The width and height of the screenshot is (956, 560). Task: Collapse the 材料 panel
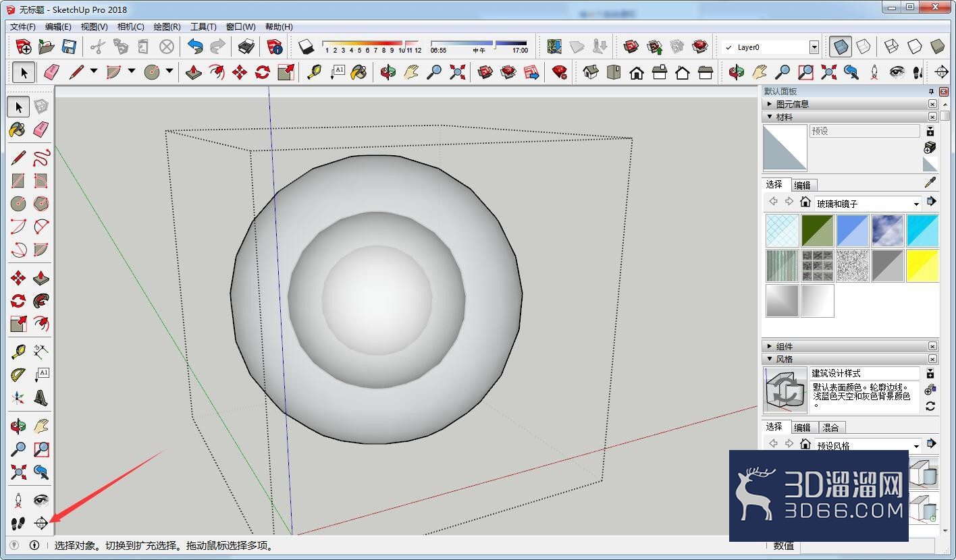coord(769,117)
